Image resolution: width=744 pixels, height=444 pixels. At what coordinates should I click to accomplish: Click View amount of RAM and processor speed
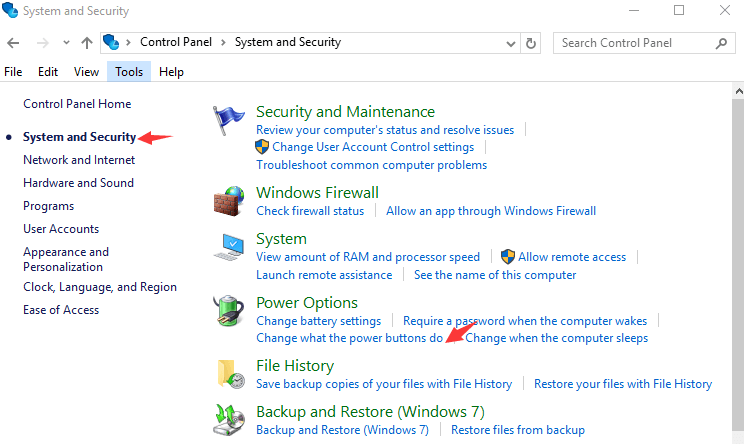(x=368, y=257)
